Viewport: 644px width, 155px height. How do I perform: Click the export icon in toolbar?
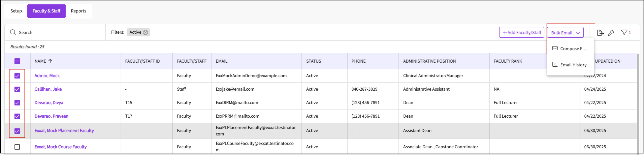600,33
